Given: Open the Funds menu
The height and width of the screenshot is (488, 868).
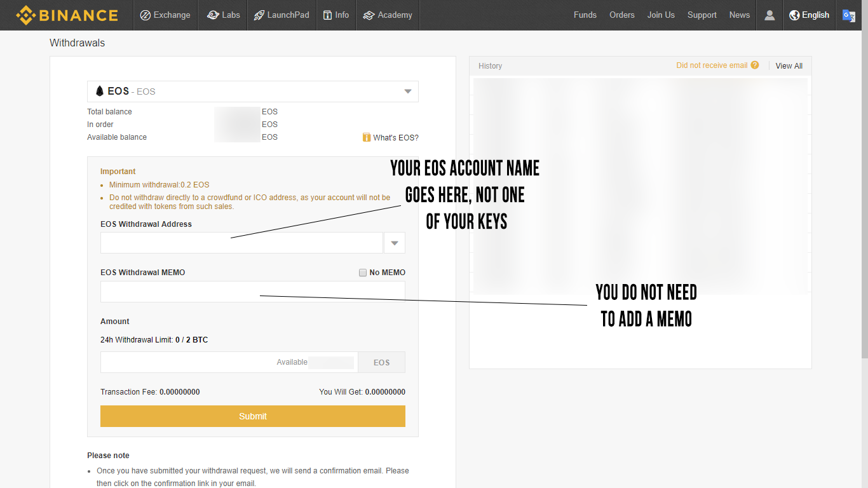Looking at the screenshot, I should [585, 15].
